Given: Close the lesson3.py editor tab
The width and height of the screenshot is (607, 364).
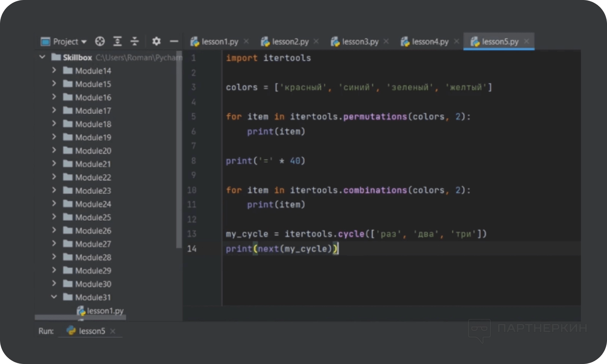Looking at the screenshot, I should [x=386, y=41].
